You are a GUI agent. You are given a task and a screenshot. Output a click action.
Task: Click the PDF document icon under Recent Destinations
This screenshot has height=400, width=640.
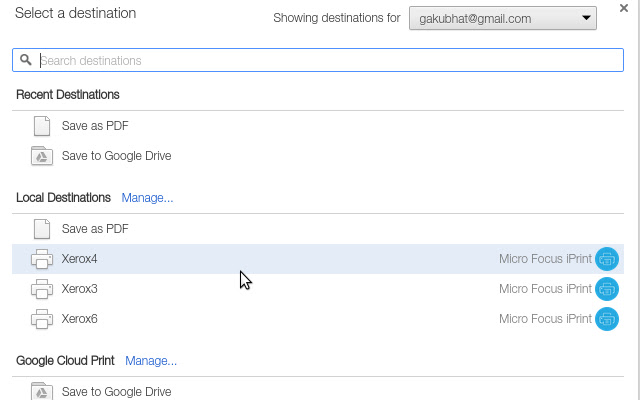(41, 126)
